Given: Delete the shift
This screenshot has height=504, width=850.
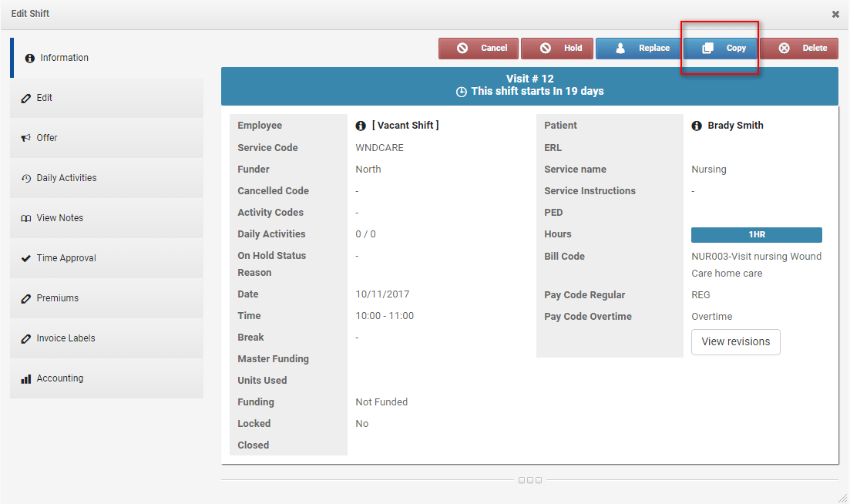Looking at the screenshot, I should (x=799, y=48).
